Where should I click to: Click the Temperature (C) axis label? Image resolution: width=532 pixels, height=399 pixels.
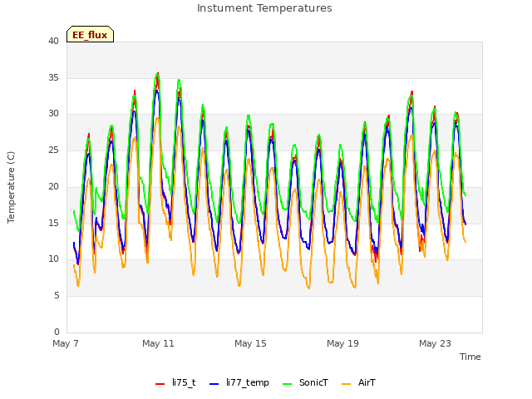[11, 187]
